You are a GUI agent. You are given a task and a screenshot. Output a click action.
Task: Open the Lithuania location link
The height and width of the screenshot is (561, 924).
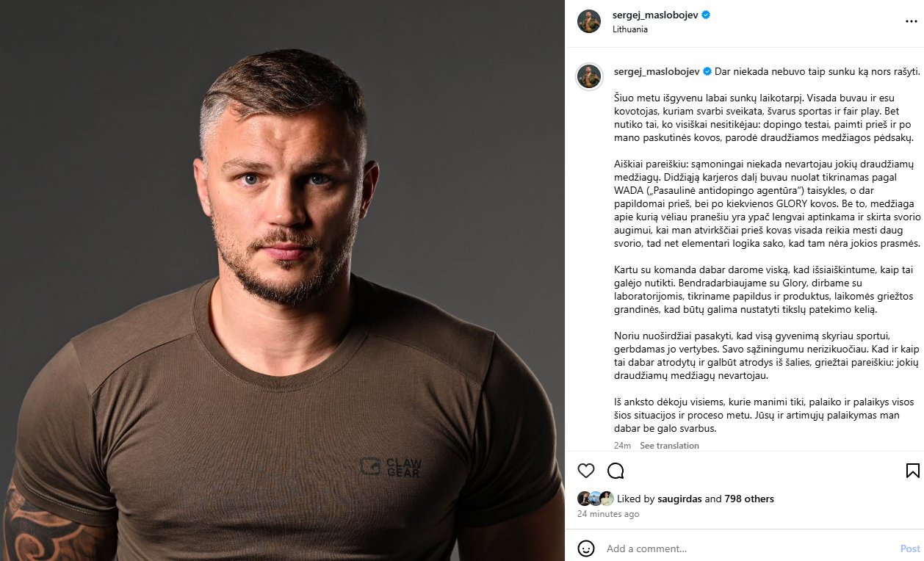(630, 29)
